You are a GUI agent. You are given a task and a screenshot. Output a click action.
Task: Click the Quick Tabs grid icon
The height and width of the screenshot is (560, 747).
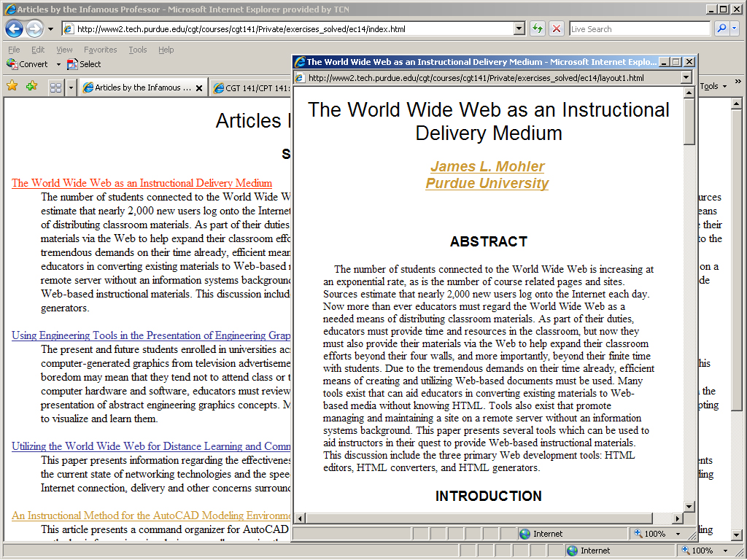click(55, 87)
